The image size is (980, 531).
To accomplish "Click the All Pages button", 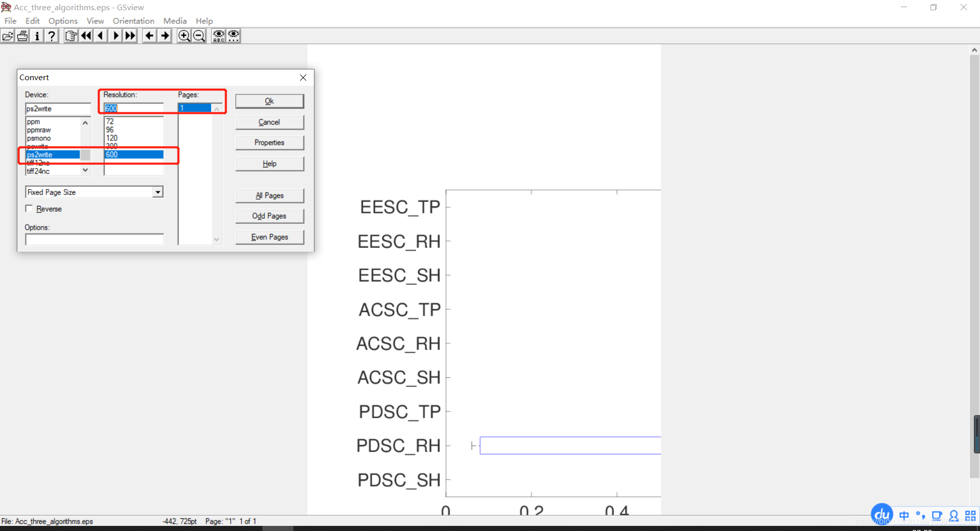I will point(269,196).
